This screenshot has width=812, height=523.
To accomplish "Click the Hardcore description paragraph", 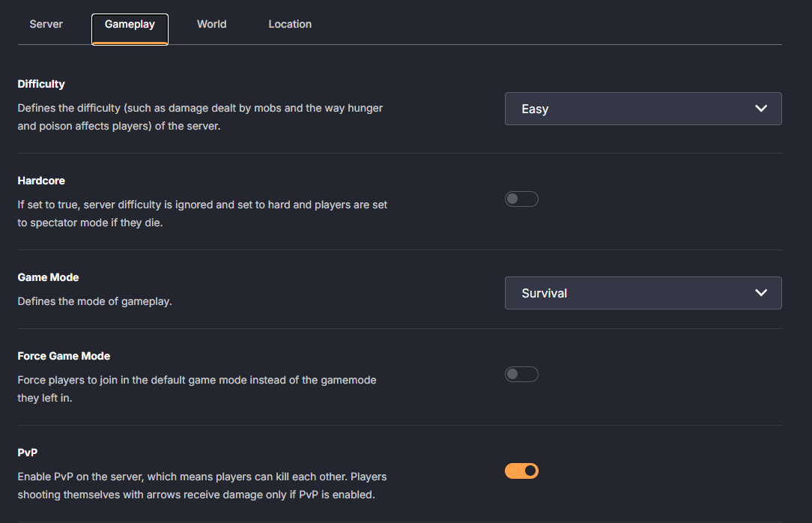I will [x=202, y=214].
